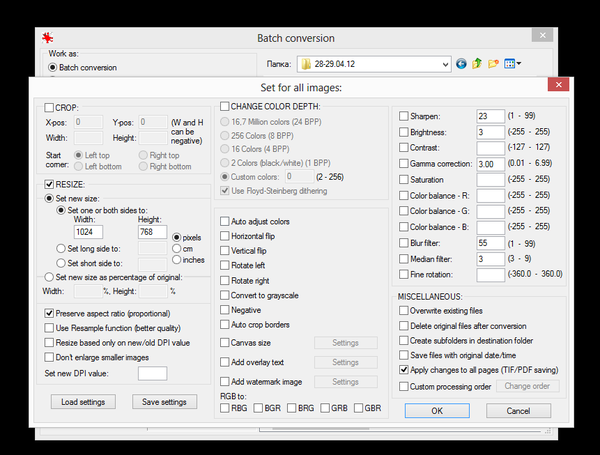Check Add overlay text option

pyautogui.click(x=225, y=362)
